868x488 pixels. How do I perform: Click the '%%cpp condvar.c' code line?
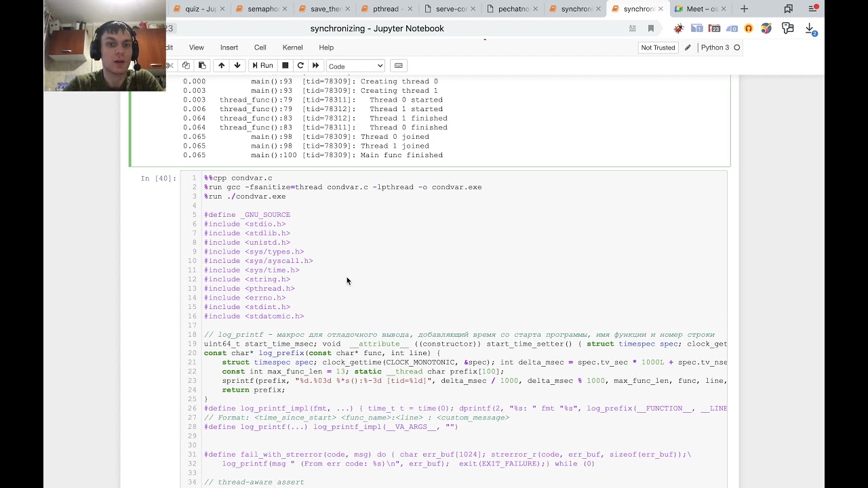[x=238, y=178]
